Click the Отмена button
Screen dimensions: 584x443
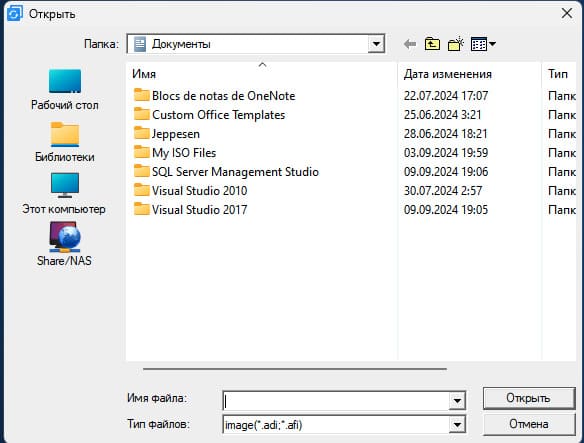tap(529, 424)
